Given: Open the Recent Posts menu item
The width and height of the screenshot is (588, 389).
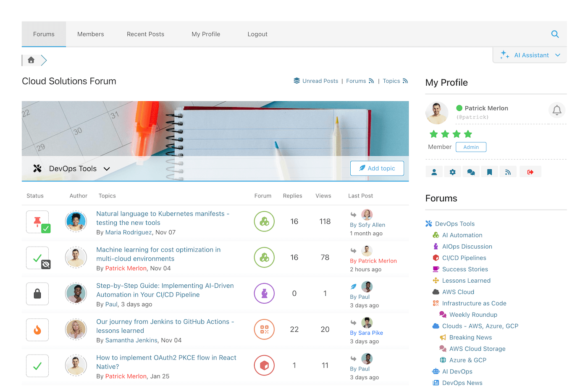Looking at the screenshot, I should pos(145,34).
